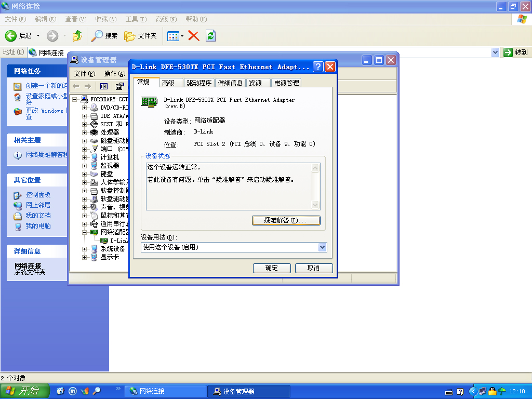
Task: Expand the 监视器 monitor node
Action: (x=85, y=166)
